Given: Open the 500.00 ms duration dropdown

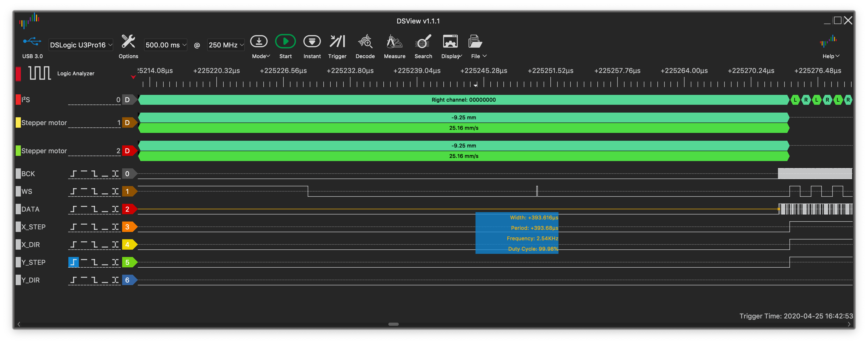Looking at the screenshot, I should (x=165, y=45).
